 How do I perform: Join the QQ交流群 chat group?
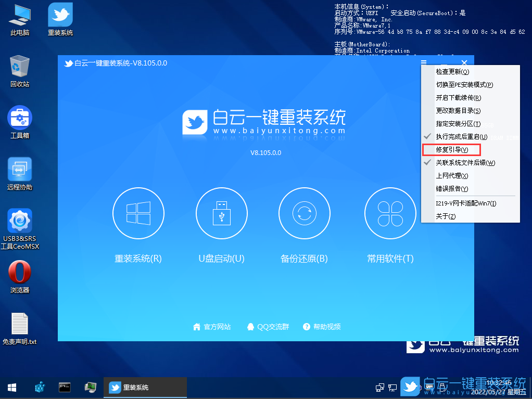point(270,326)
